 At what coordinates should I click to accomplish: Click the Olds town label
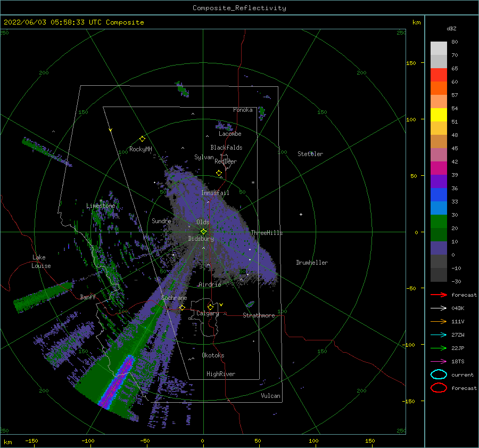[203, 222]
